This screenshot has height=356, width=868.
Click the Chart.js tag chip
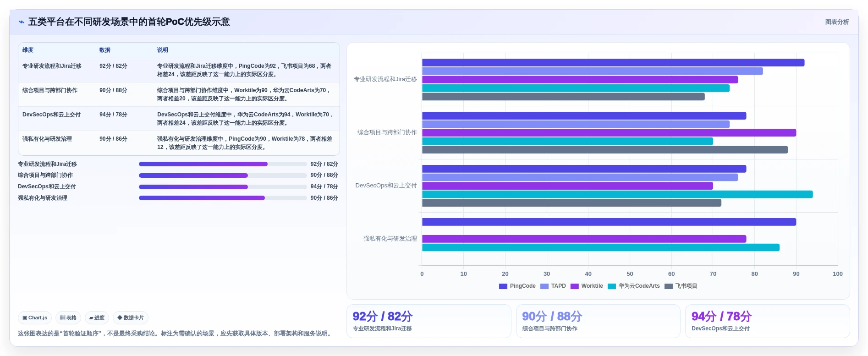(x=35, y=318)
